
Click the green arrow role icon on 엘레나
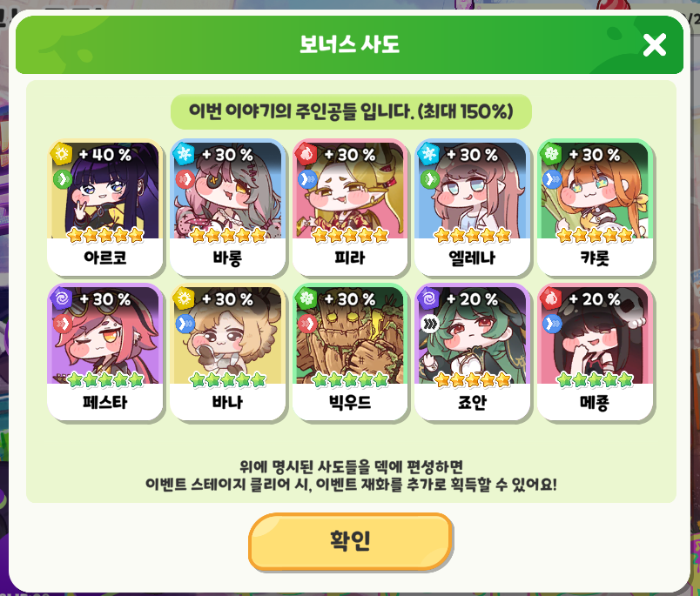click(x=429, y=179)
